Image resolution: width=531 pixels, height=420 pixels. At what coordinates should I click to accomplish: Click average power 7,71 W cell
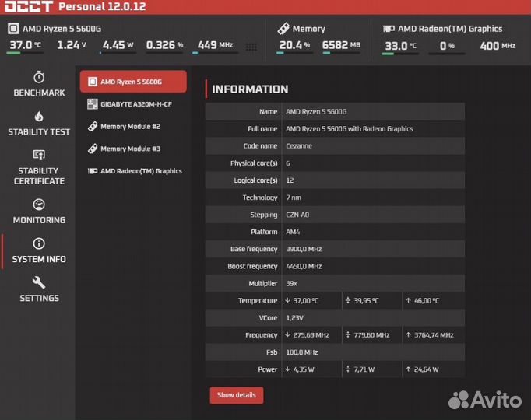[372, 369]
